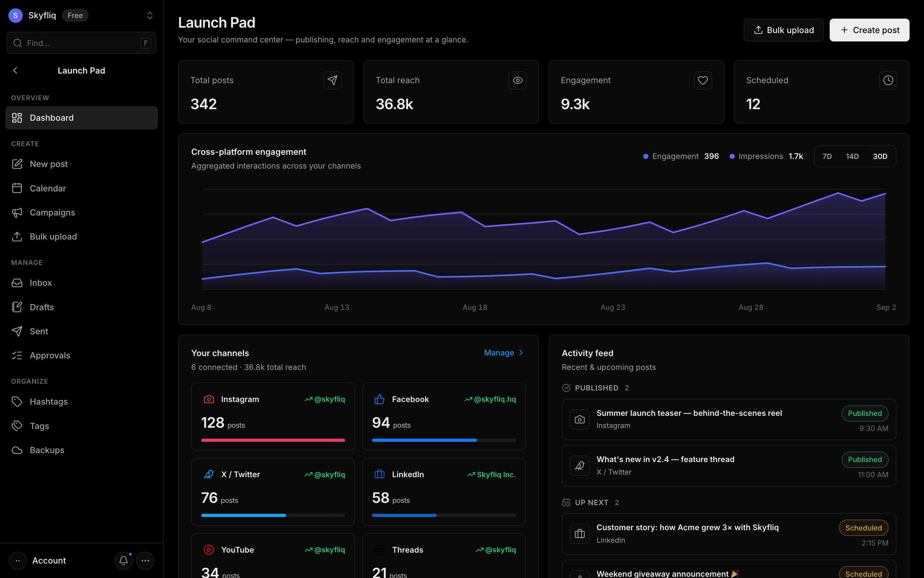Open the Manage channels link
This screenshot has height=578, width=924.
pyautogui.click(x=504, y=353)
